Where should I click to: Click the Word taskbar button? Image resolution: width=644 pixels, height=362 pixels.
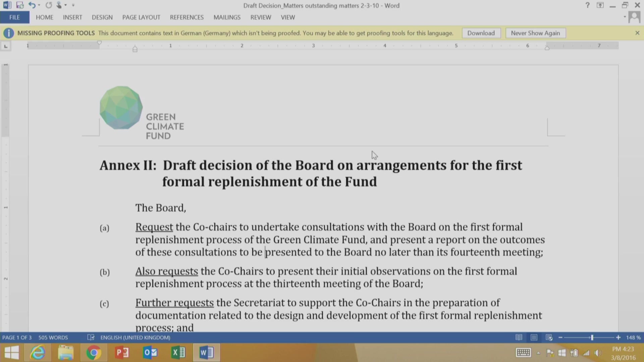(206, 353)
